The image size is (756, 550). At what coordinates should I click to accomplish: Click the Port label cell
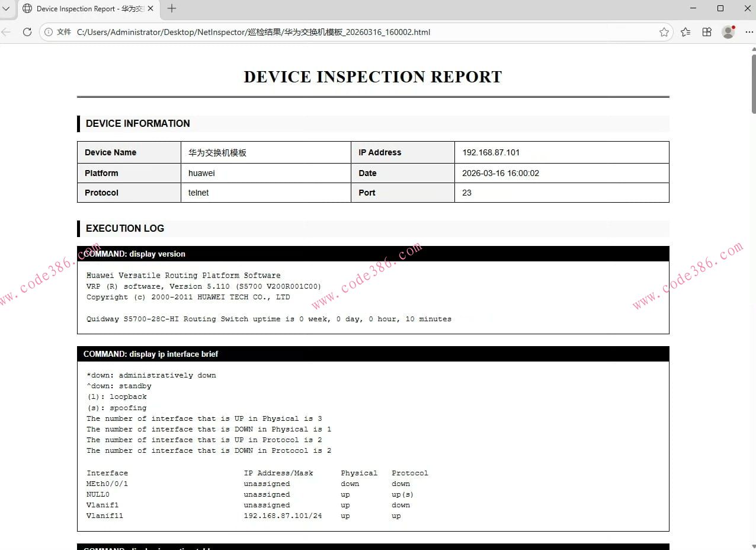point(403,193)
